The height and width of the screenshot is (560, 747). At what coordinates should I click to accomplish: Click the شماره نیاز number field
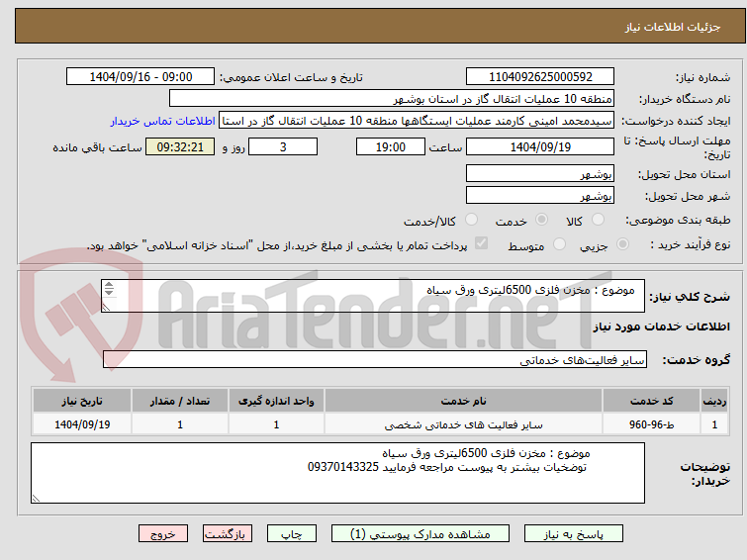point(540,77)
